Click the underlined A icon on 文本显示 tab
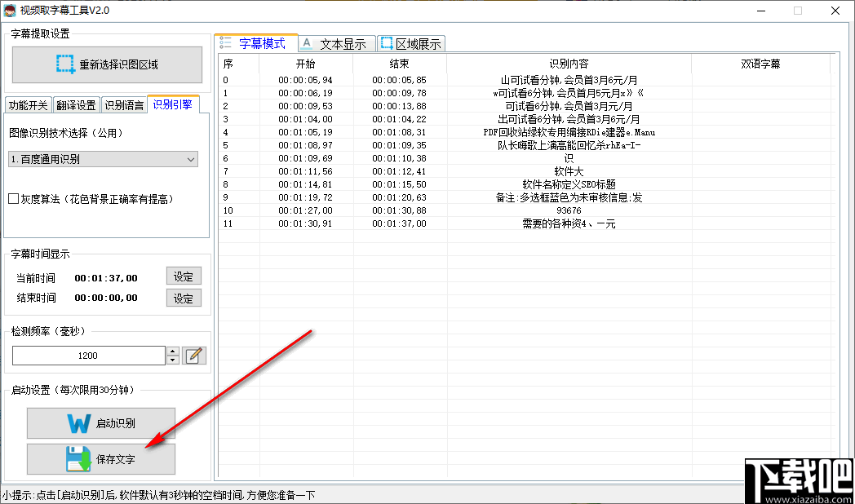Viewport: 855px width, 504px height. click(x=307, y=43)
